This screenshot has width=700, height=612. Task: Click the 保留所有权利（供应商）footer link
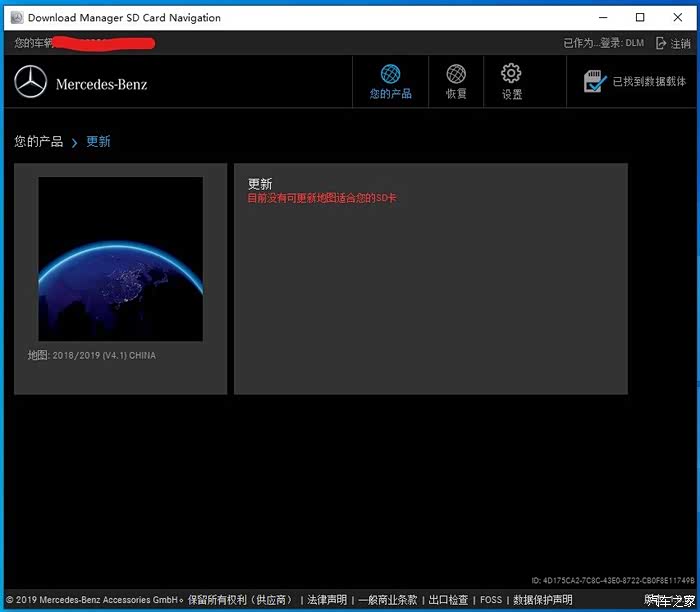tap(241, 600)
